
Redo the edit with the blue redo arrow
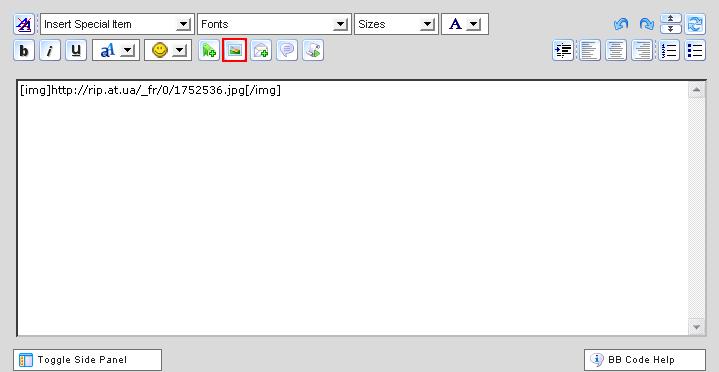tap(647, 24)
